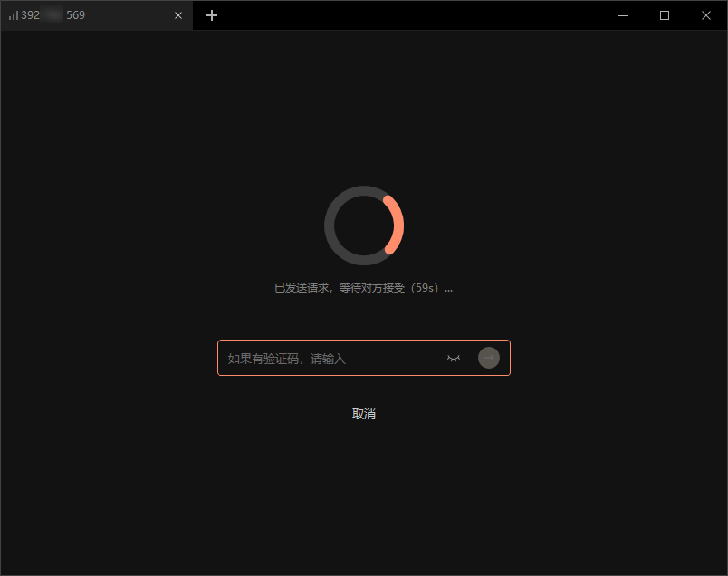Click empty title bar area beside plus button

click(407, 15)
